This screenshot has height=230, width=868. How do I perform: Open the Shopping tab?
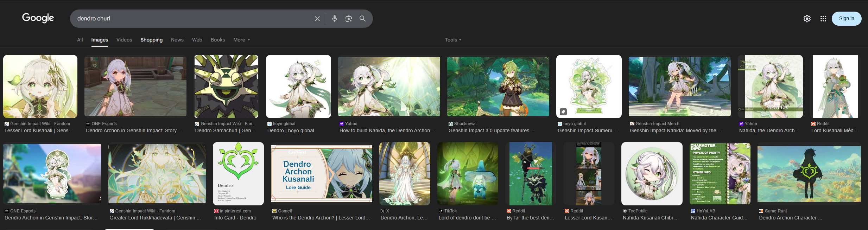[152, 40]
